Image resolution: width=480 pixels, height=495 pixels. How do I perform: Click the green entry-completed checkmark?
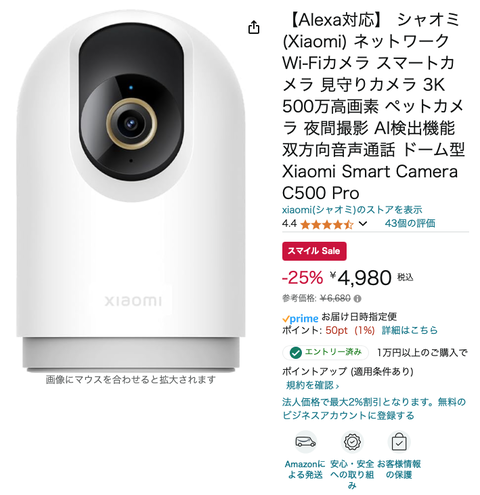point(295,352)
